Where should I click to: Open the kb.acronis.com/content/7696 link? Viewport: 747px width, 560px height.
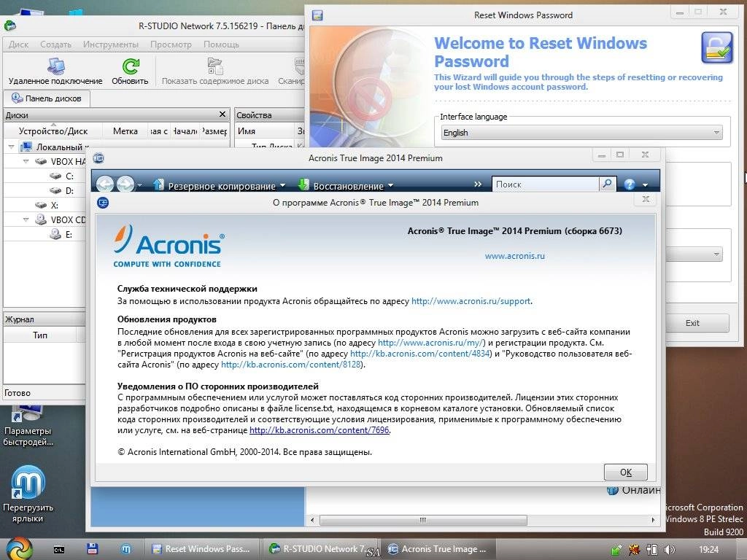(320, 430)
